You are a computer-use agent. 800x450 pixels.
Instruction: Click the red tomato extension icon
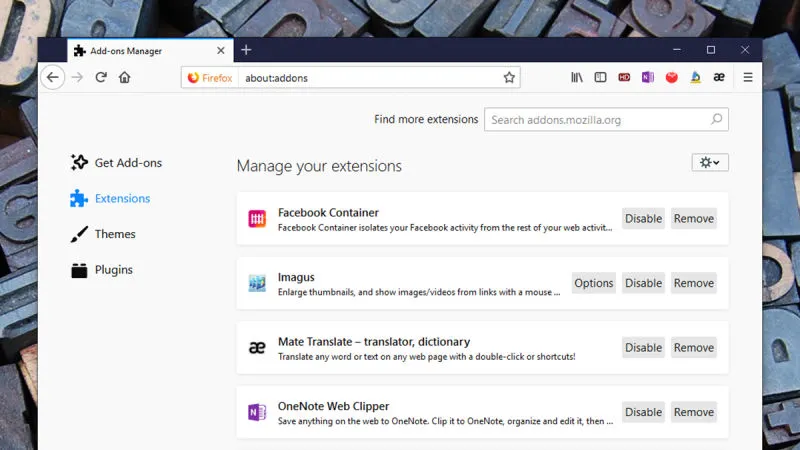pyautogui.click(x=672, y=77)
